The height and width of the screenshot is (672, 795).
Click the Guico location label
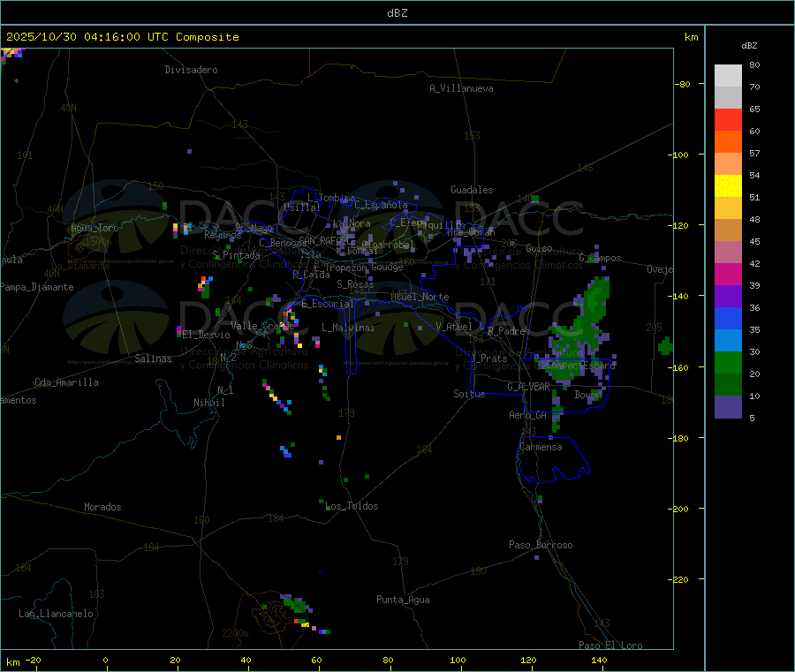(x=539, y=248)
